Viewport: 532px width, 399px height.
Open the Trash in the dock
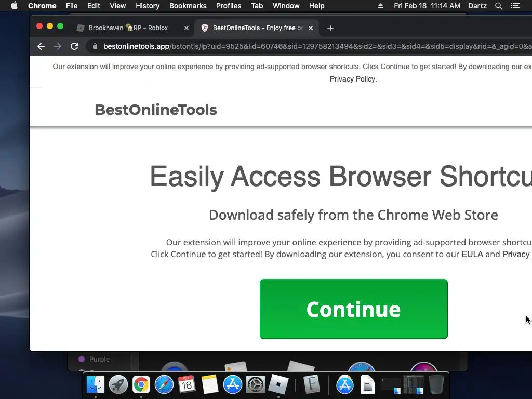click(436, 385)
